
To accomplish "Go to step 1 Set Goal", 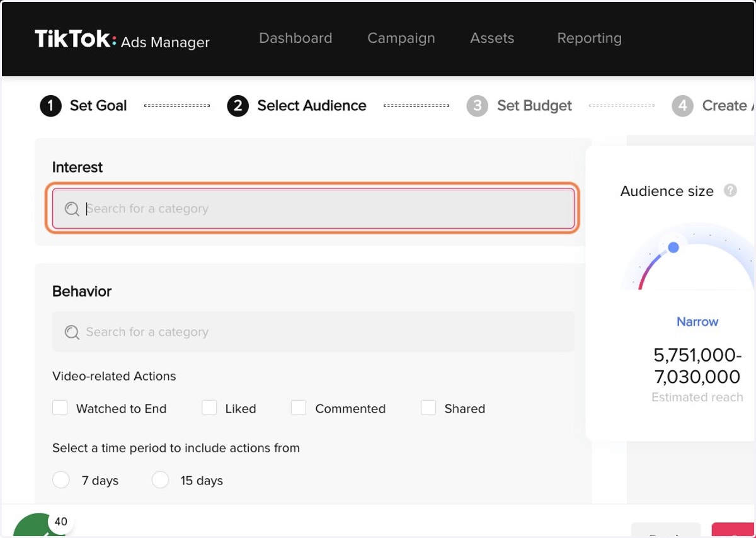I will (84, 106).
